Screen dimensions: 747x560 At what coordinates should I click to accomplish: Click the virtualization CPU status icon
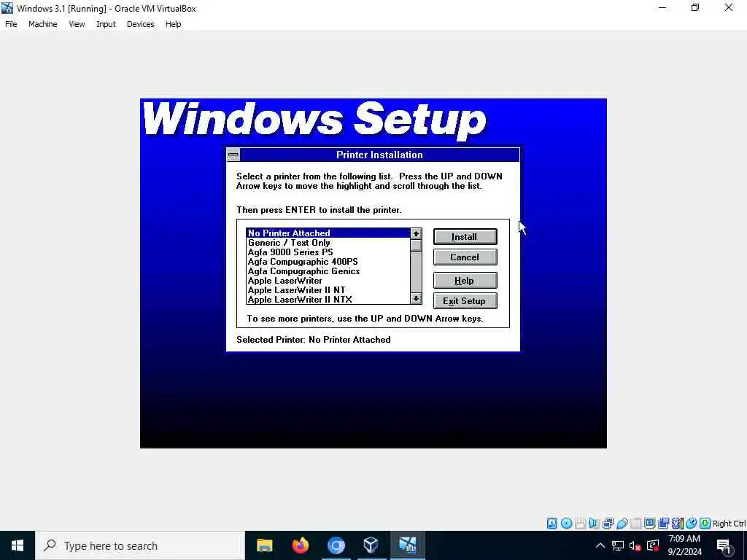(x=676, y=524)
